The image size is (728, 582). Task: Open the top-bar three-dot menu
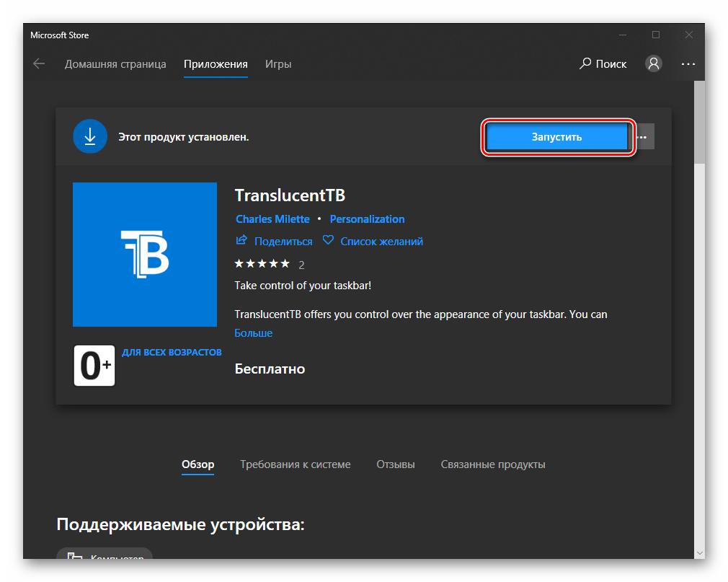(x=688, y=64)
